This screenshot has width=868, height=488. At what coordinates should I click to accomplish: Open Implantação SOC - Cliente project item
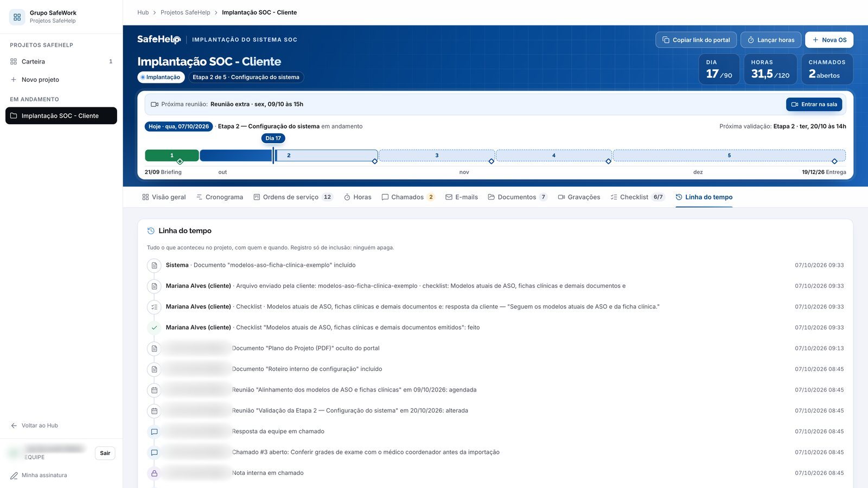coord(61,115)
